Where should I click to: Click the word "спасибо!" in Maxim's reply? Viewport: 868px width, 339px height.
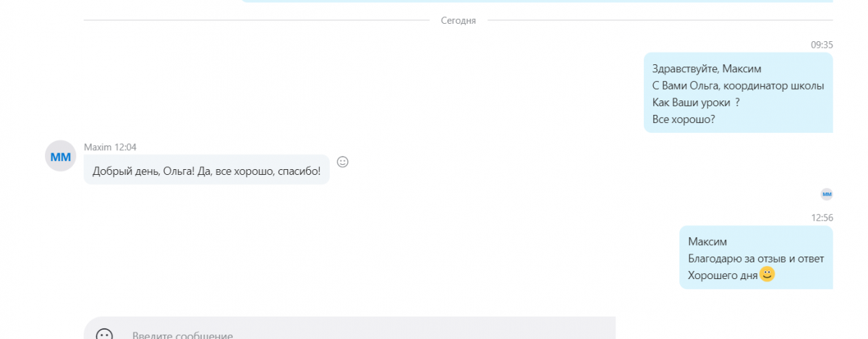298,170
